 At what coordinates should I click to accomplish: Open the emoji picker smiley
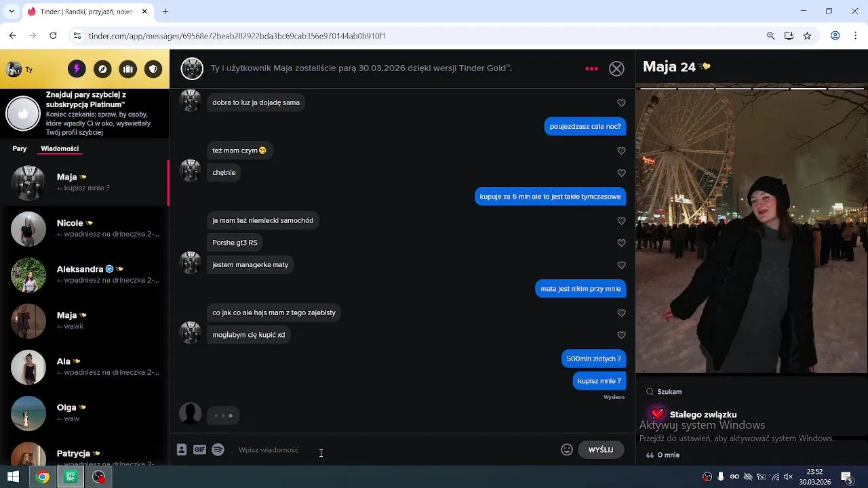coord(567,449)
